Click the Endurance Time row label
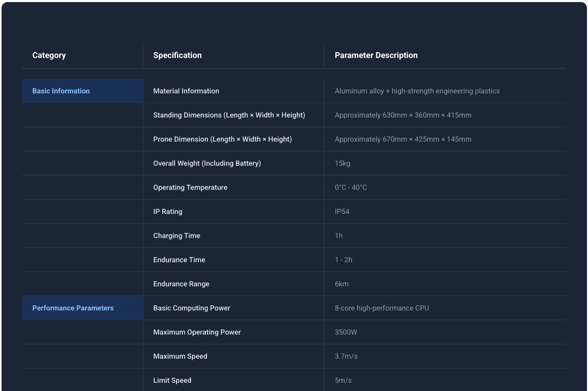Image resolution: width=588 pixels, height=391 pixels. 179,260
